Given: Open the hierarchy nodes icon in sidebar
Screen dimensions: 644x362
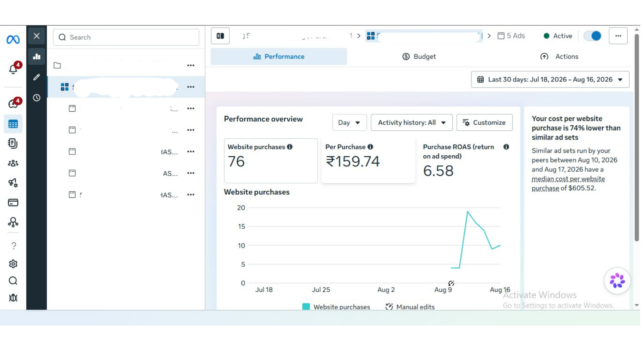Looking at the screenshot, I should coord(13,222).
